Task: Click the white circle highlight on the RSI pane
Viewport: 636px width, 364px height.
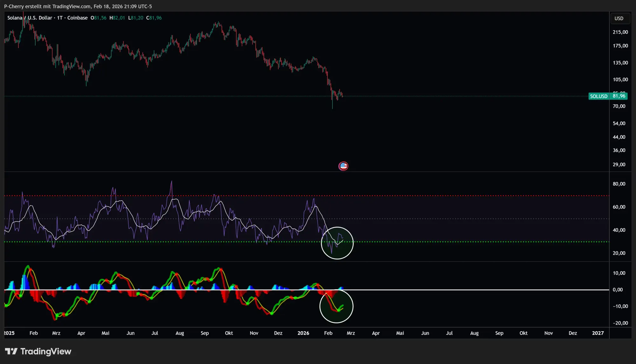Action: pos(337,243)
